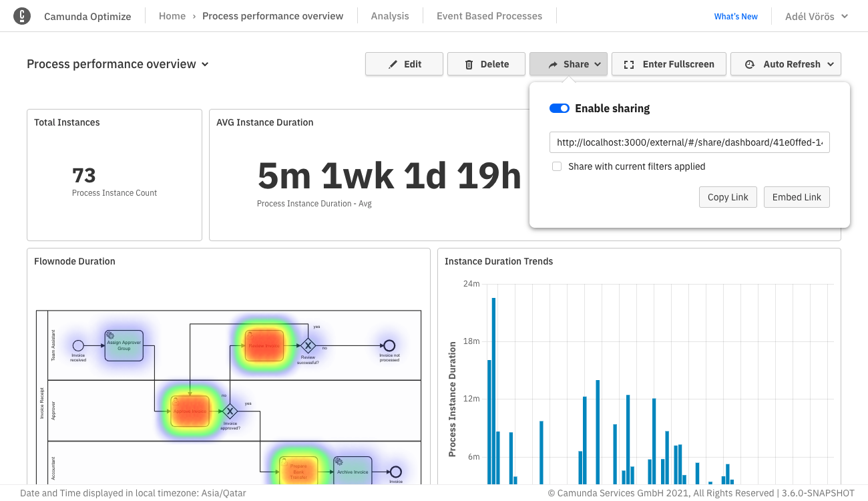This screenshot has width=868, height=501.
Task: Click the pencil icon on Edit button
Action: click(x=393, y=64)
